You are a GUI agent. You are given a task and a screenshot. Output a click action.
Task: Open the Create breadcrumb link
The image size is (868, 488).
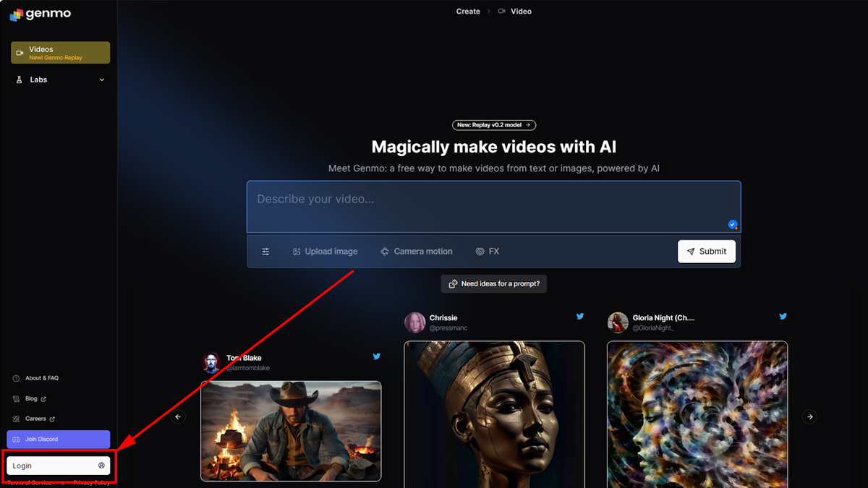coord(468,12)
